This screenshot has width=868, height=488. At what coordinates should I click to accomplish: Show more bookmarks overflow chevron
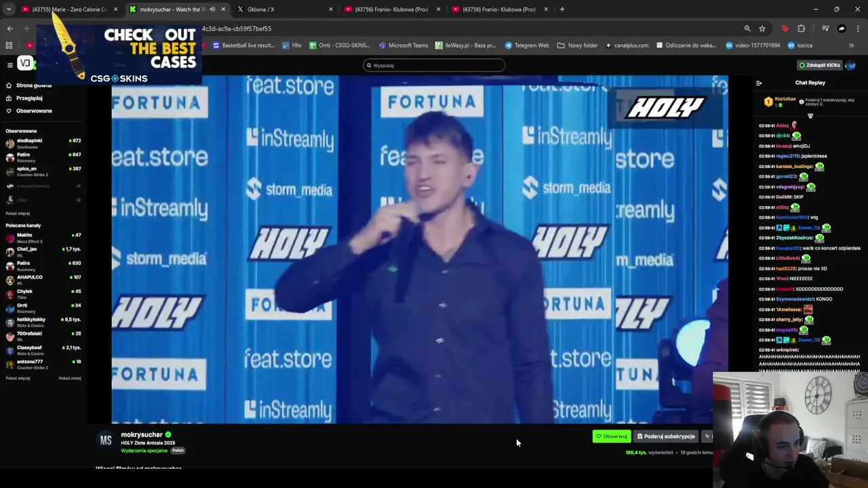click(852, 45)
